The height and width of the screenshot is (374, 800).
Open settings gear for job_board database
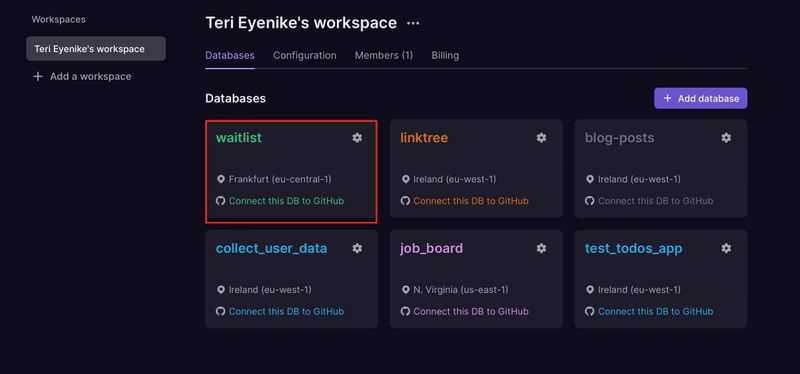pyautogui.click(x=541, y=248)
